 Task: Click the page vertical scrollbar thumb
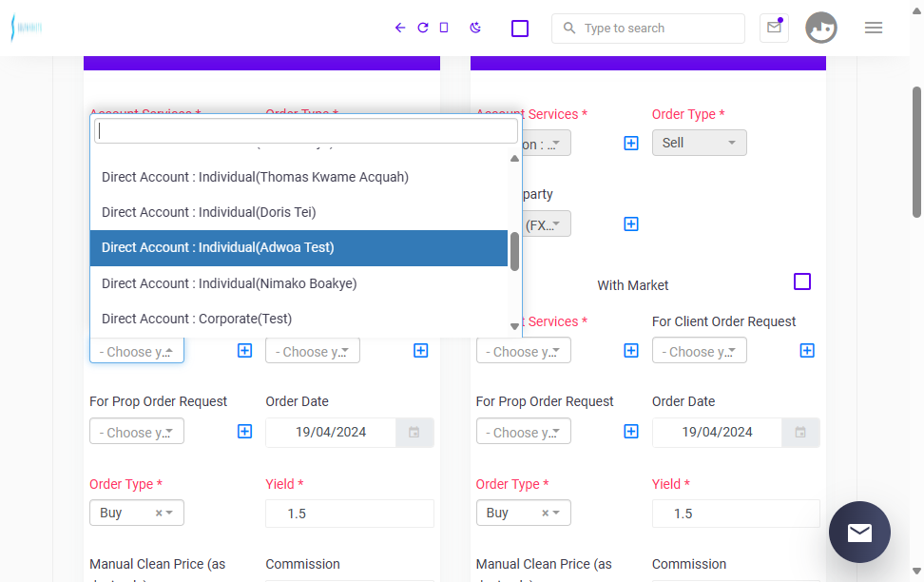(x=916, y=152)
